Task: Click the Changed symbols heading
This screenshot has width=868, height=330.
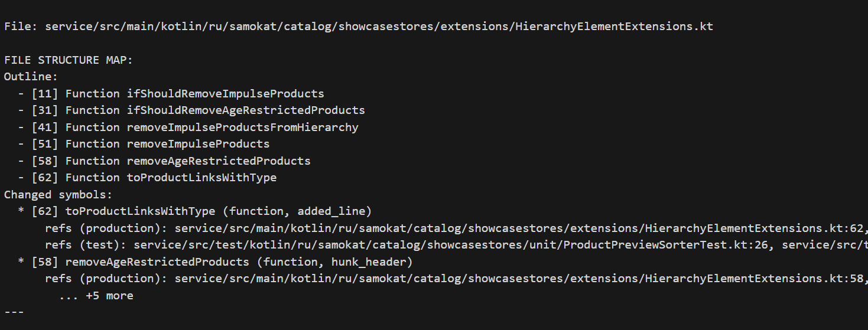Action: pyautogui.click(x=58, y=194)
